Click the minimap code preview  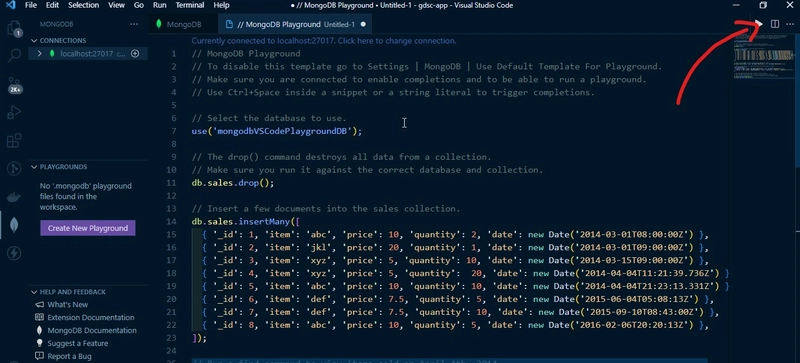[764, 56]
